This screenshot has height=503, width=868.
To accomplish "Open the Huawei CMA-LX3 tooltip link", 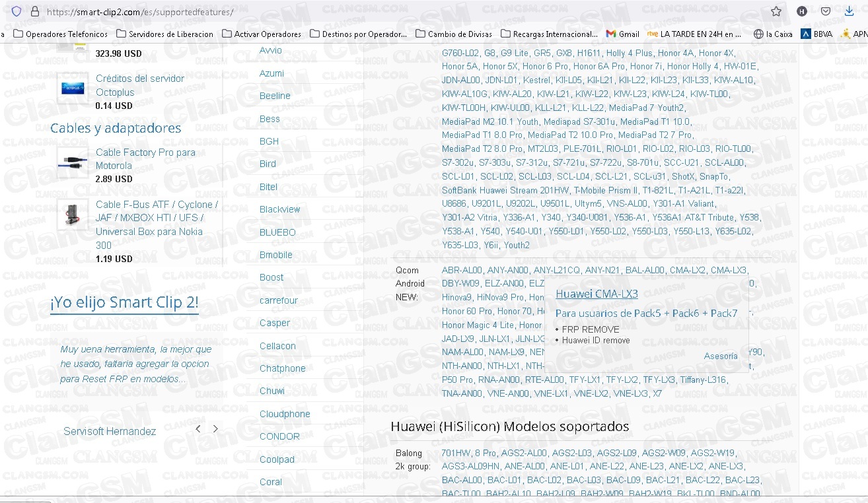I will 597,294.
